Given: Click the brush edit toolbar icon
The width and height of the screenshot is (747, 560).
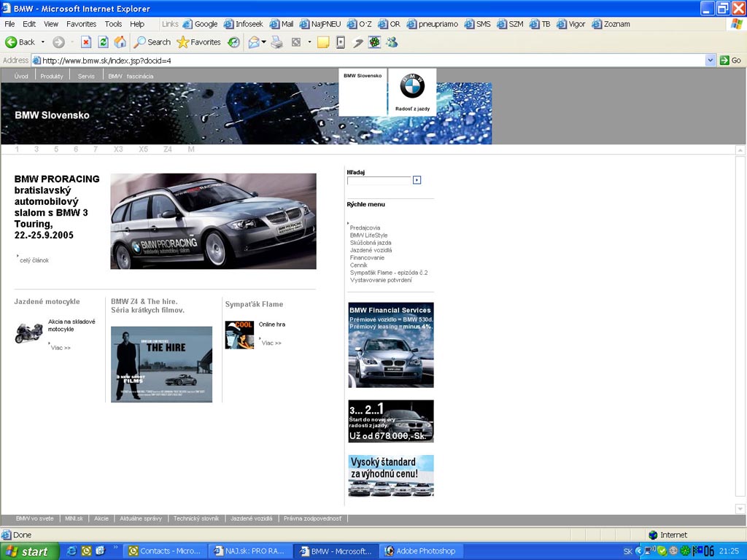Looking at the screenshot, I should coord(357,42).
